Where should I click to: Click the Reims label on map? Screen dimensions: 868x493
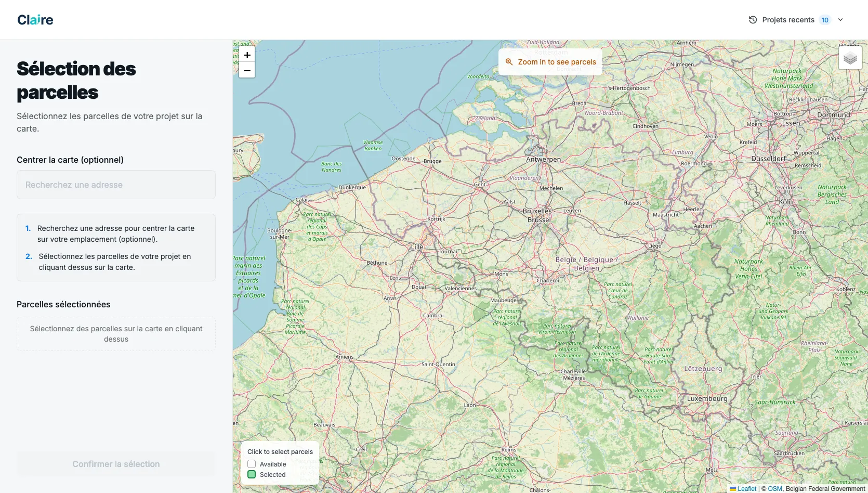[509, 449]
